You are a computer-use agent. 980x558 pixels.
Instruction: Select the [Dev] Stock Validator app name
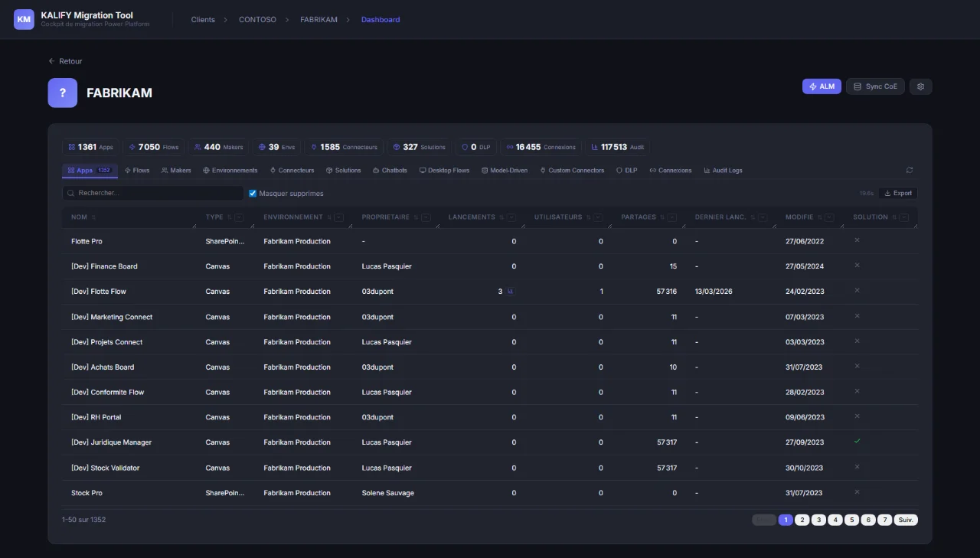tap(105, 468)
